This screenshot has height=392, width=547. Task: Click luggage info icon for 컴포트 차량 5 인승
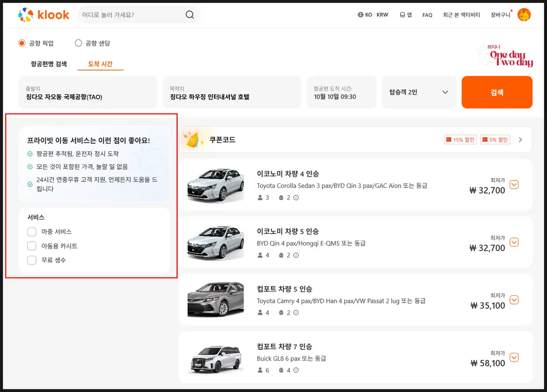pos(296,313)
